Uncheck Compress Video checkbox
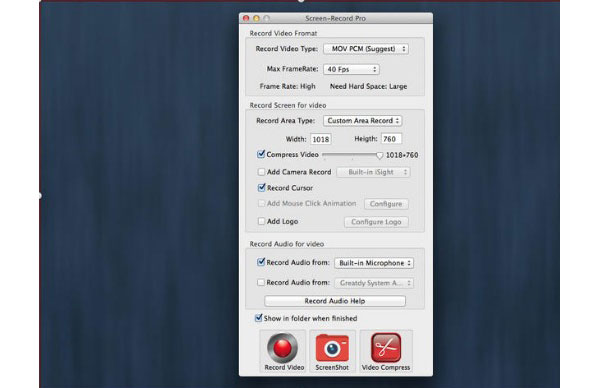This screenshot has width=600, height=388. [x=261, y=154]
